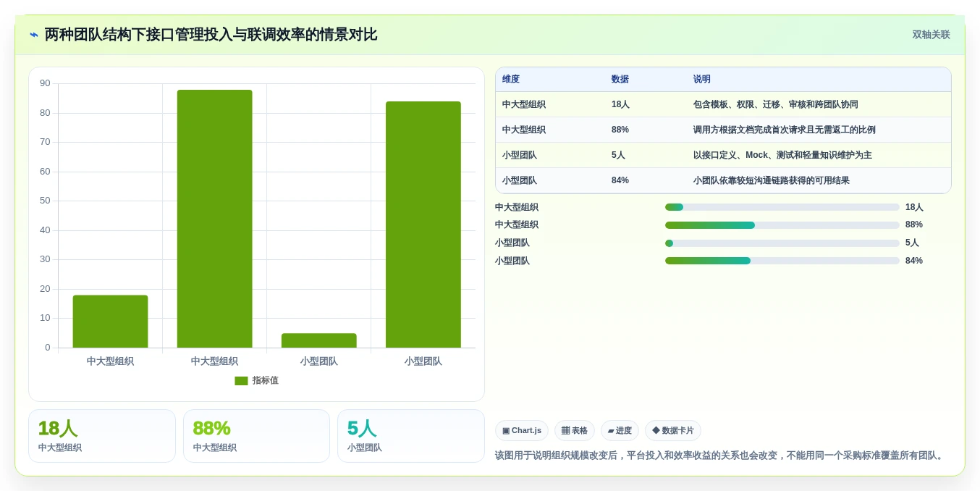Screen dimensions: 980x491
Task: Select the 进度 tag chip
Action: tap(620, 431)
